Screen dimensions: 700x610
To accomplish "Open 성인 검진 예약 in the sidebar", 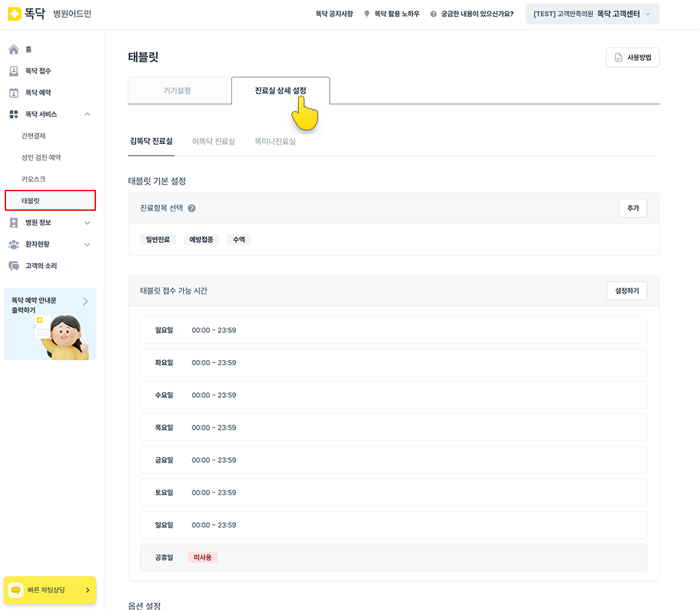I will 41,157.
